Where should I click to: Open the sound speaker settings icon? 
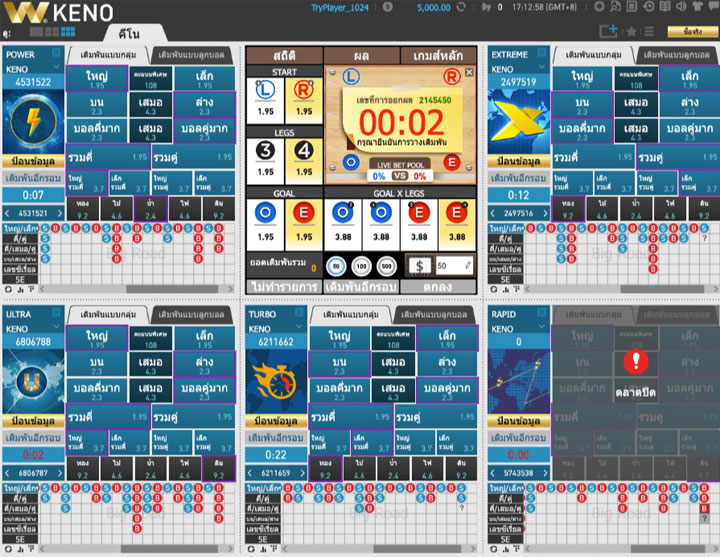click(681, 6)
